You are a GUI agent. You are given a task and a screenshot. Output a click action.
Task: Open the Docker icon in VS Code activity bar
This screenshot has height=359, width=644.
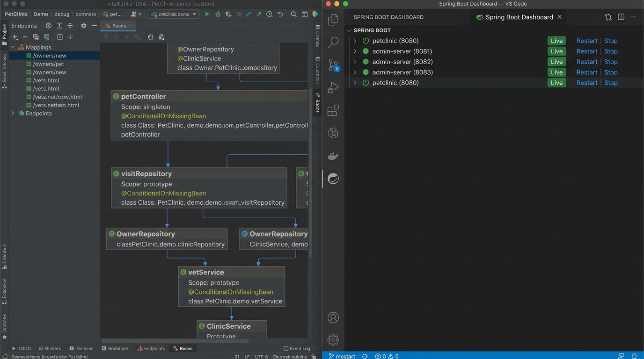point(333,156)
